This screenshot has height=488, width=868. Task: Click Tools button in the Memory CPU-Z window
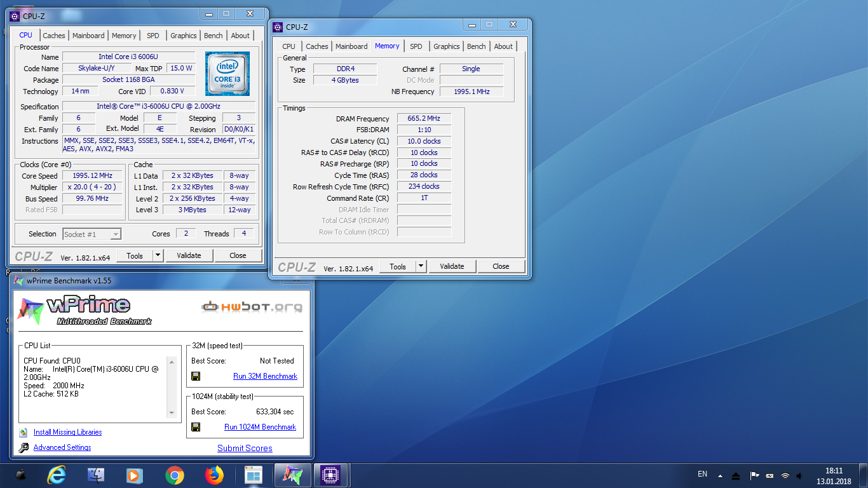click(398, 266)
